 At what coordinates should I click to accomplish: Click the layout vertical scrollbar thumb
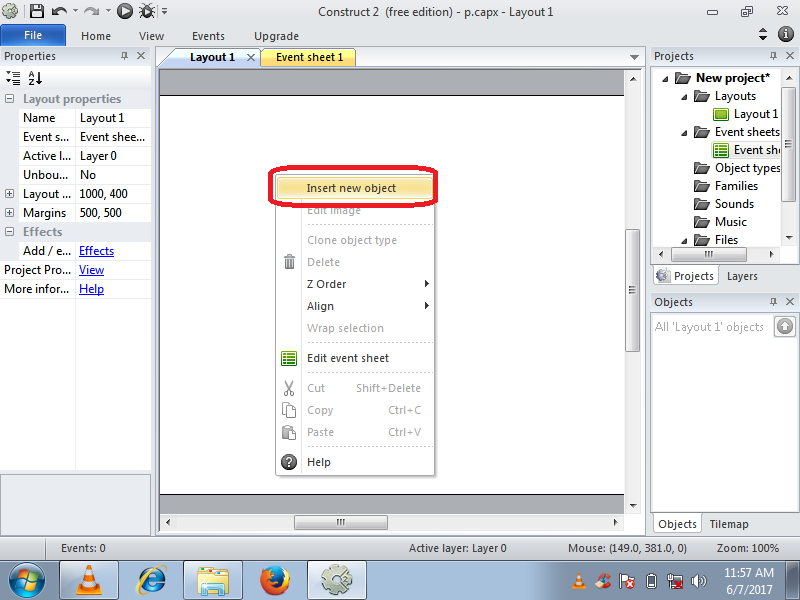632,290
